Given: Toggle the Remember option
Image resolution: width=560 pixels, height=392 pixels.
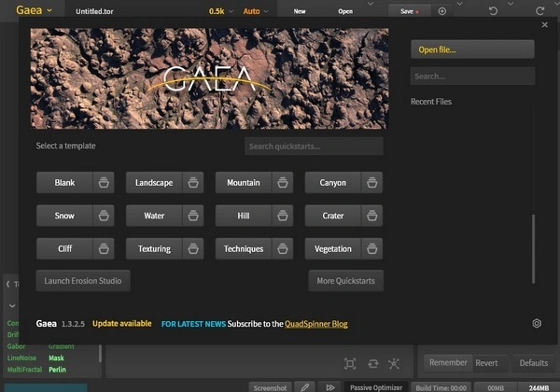Looking at the screenshot, I should click(x=447, y=363).
